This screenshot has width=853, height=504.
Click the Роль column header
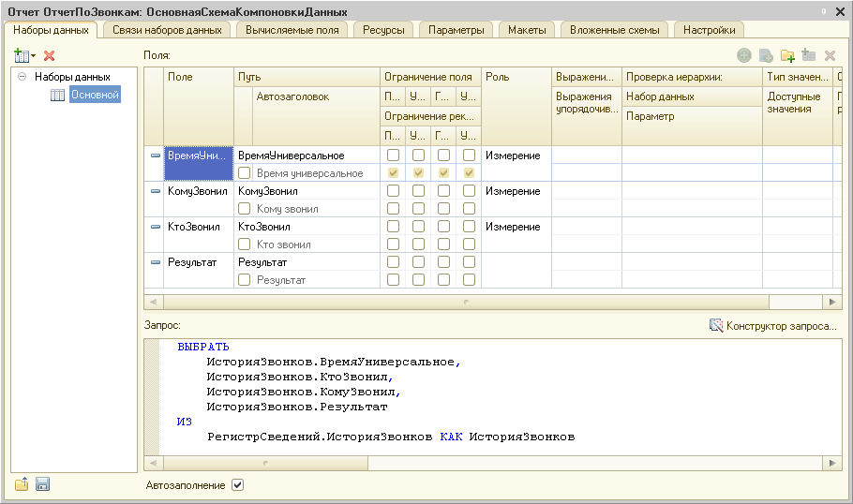(516, 106)
